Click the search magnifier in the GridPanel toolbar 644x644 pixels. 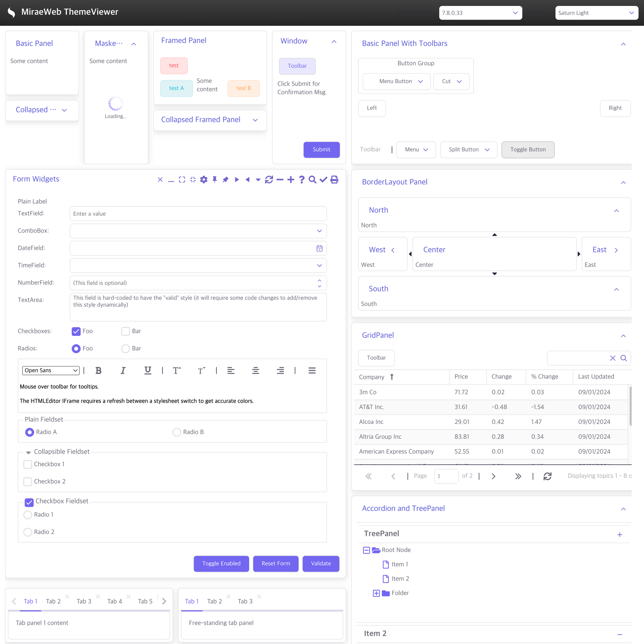[x=623, y=358]
